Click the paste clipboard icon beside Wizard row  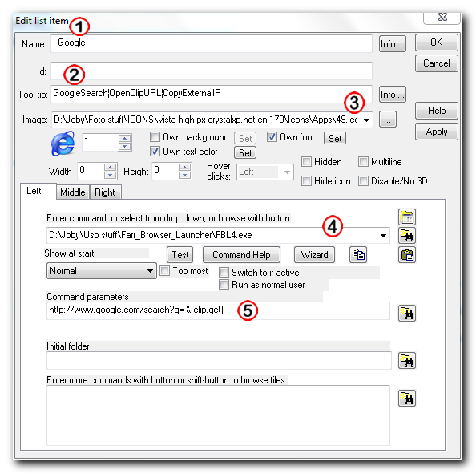407,254
